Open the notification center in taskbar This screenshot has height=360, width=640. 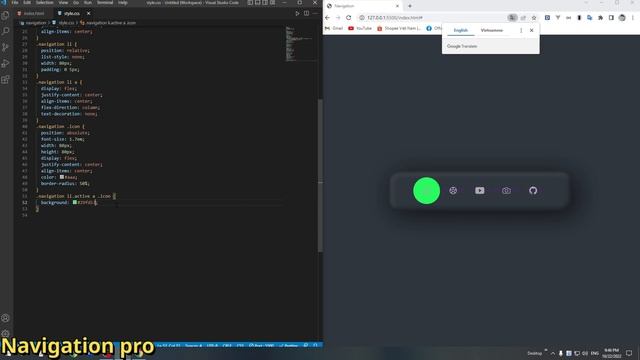[x=629, y=353]
